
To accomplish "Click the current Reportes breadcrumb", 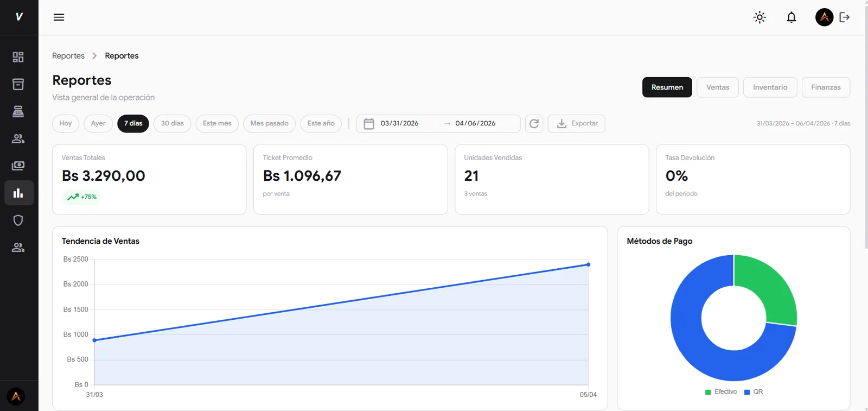I will click(122, 55).
